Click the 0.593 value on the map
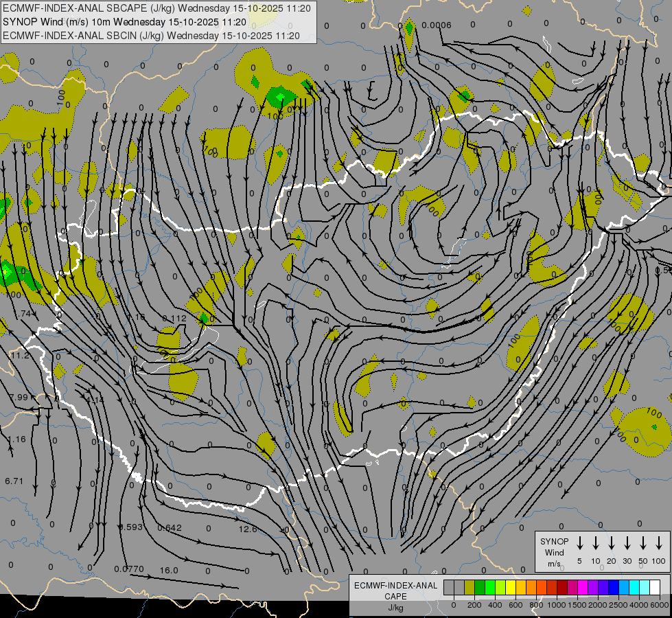 click(130, 527)
